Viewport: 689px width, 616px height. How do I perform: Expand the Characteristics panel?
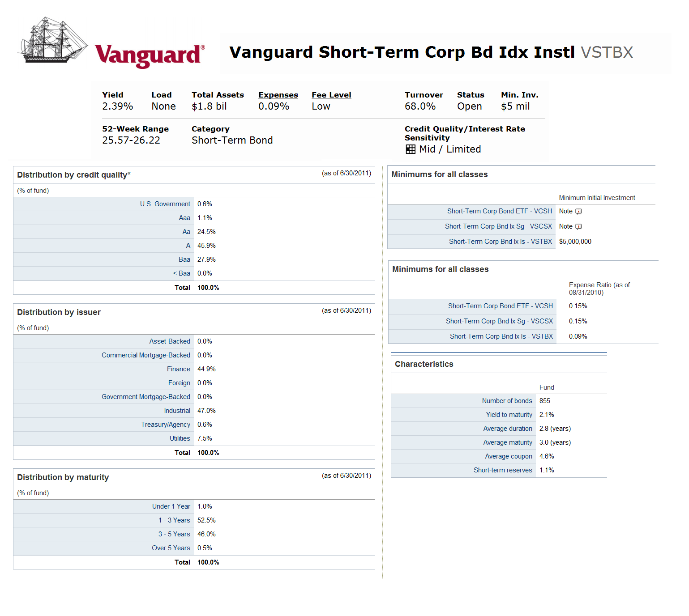[x=424, y=364]
